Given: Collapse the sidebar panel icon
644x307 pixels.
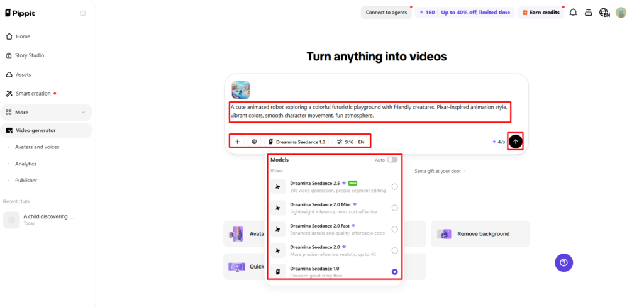Looking at the screenshot, I should [x=82, y=13].
